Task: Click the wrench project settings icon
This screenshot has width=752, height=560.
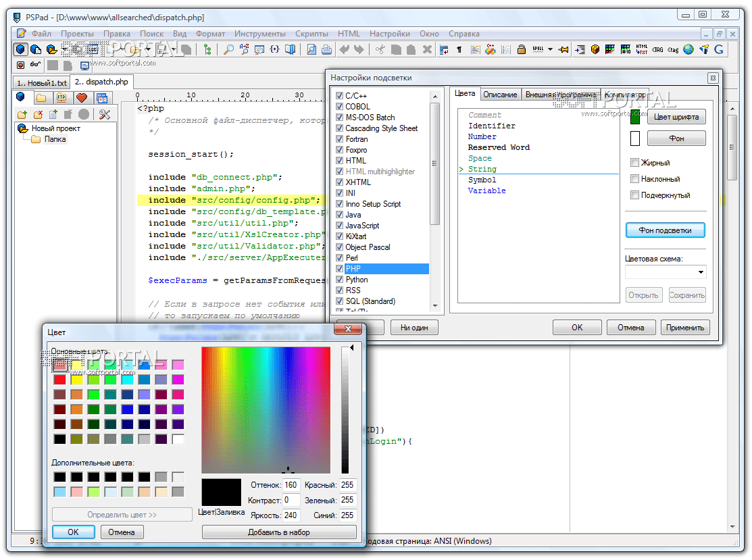Action: (x=104, y=115)
